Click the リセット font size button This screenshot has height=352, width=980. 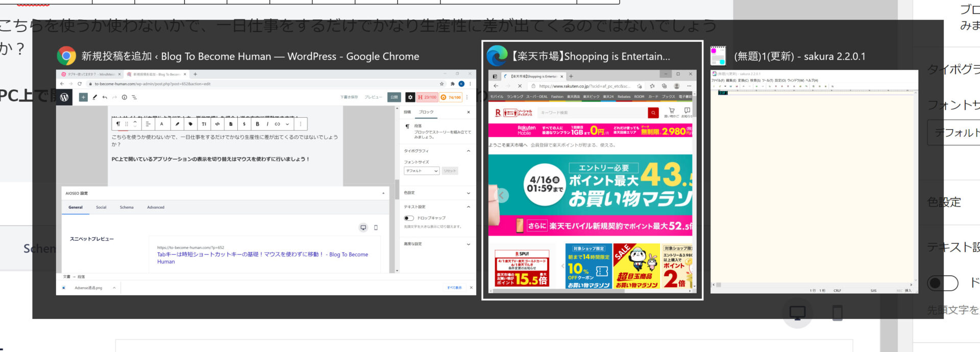point(450,171)
